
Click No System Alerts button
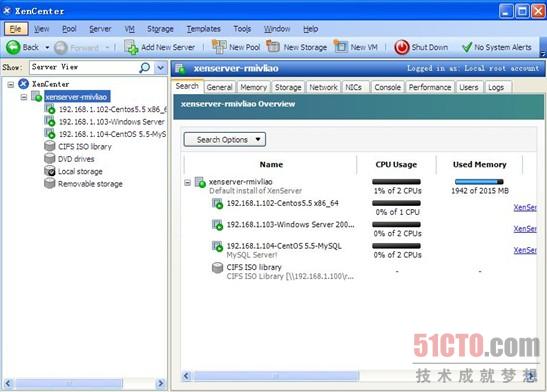pyautogui.click(x=496, y=47)
